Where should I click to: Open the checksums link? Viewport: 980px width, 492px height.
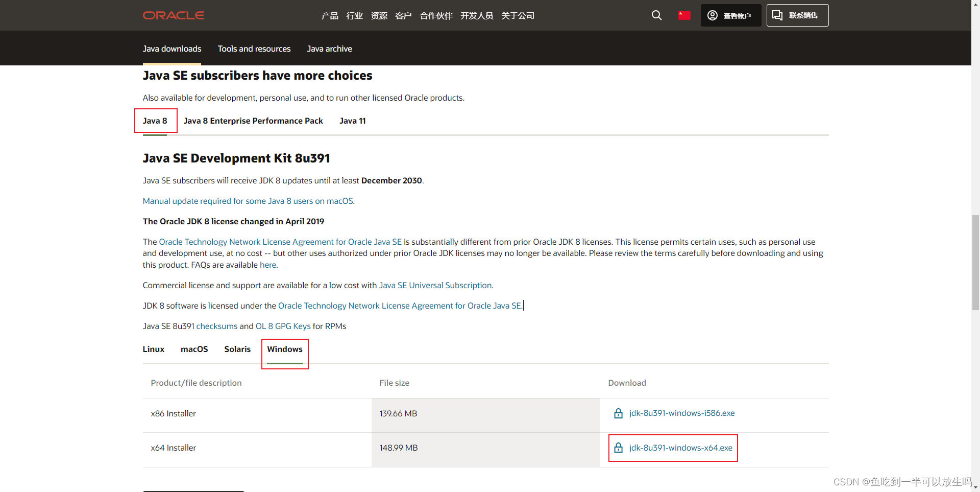(217, 326)
